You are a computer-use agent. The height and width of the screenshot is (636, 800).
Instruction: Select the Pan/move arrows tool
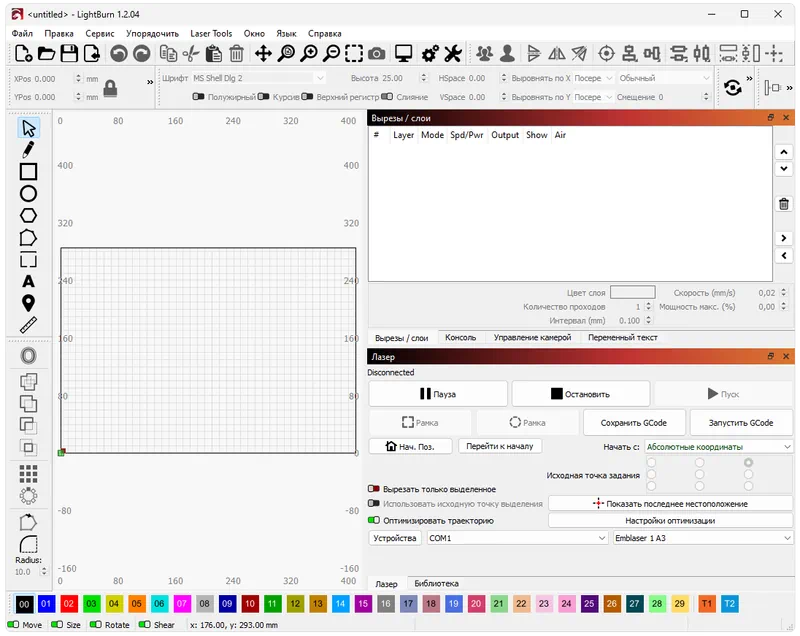coord(263,53)
